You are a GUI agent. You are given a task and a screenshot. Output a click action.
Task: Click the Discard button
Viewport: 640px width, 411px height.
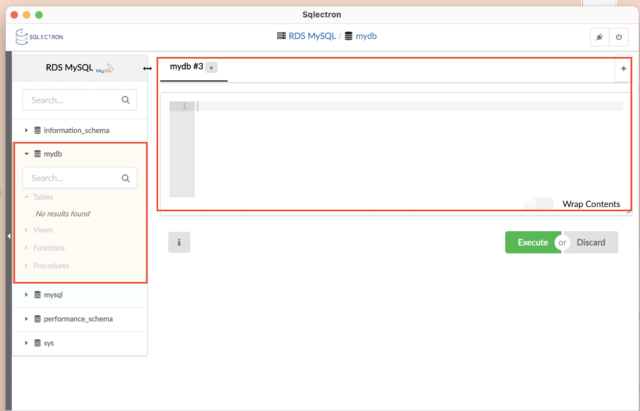[x=591, y=242]
